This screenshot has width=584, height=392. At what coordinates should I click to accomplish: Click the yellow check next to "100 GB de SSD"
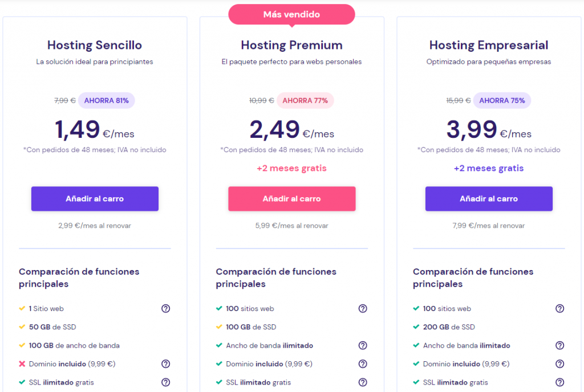(218, 327)
